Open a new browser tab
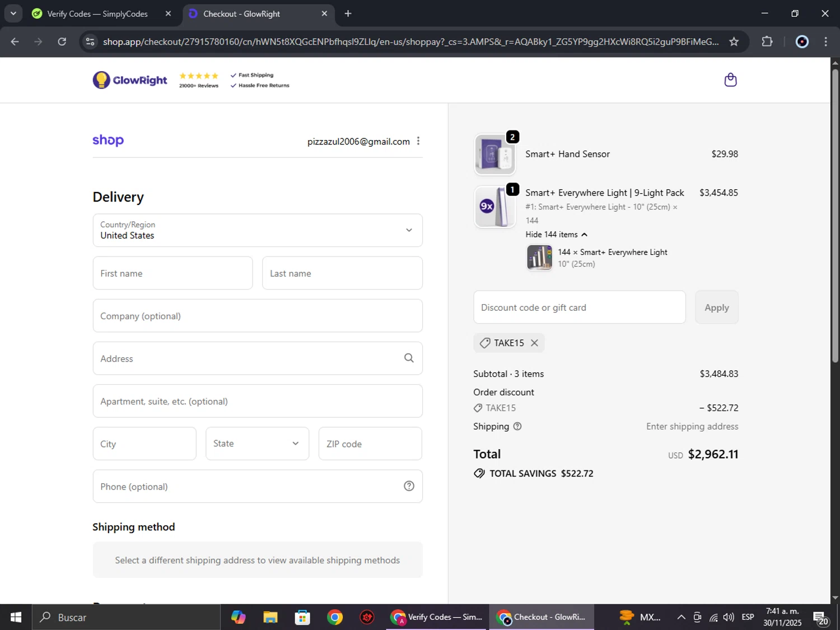 348,13
